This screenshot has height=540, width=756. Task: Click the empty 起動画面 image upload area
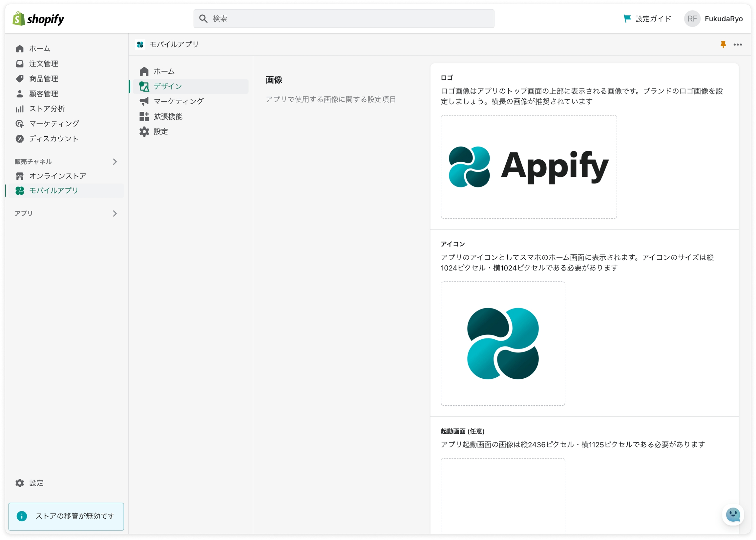click(503, 496)
